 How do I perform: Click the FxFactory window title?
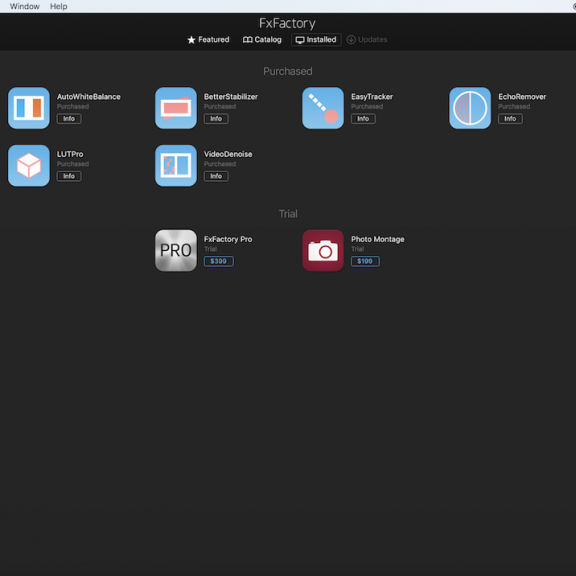pyautogui.click(x=287, y=23)
